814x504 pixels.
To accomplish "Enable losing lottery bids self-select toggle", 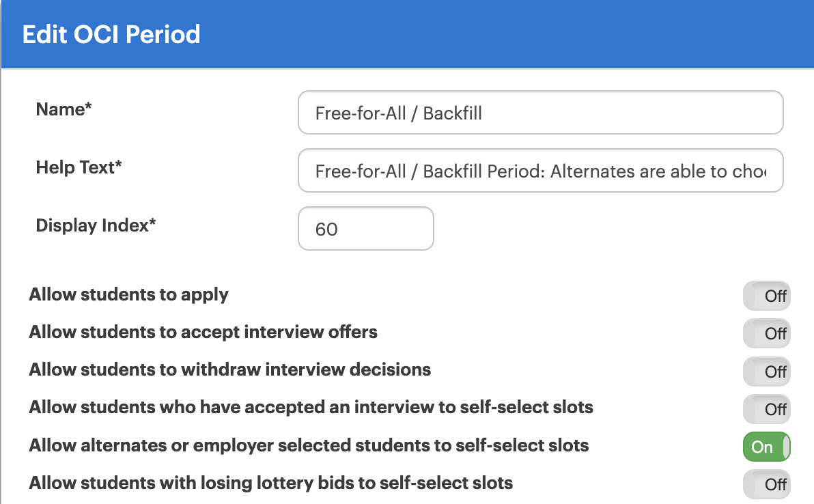I will (766, 484).
